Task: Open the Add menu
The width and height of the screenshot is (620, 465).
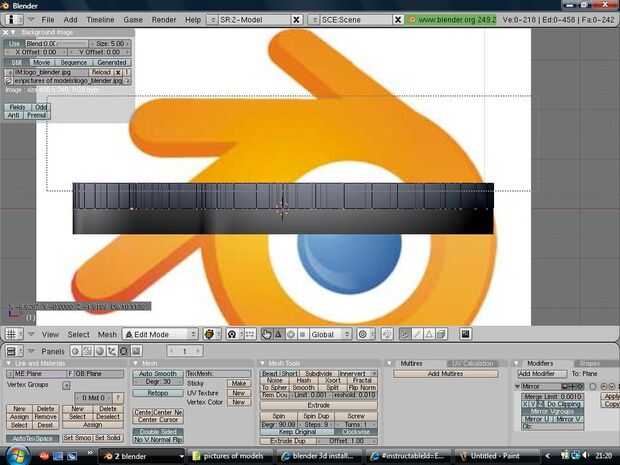Action: (x=70, y=19)
